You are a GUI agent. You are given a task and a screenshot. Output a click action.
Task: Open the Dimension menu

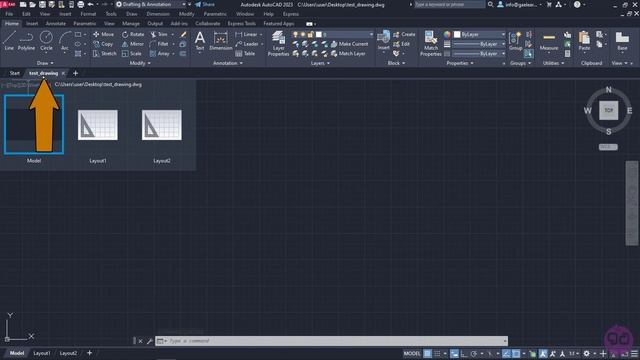(x=158, y=14)
